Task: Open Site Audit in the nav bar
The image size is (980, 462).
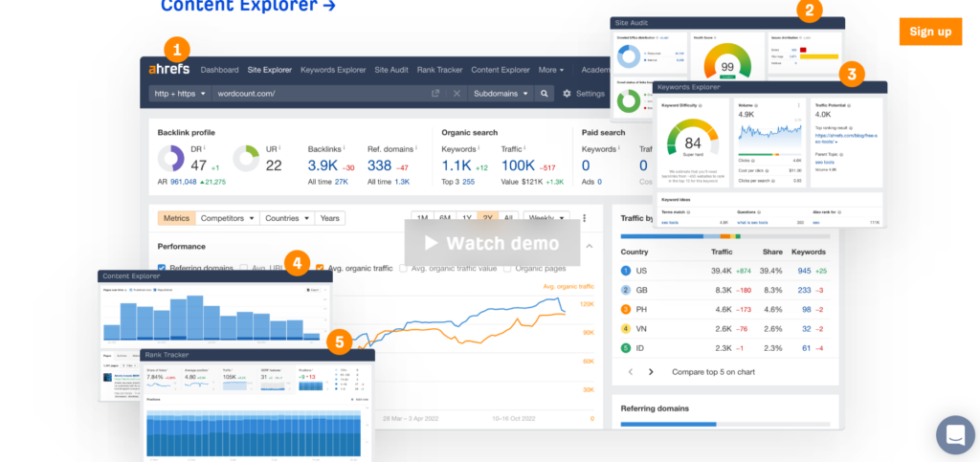Action: coord(391,70)
